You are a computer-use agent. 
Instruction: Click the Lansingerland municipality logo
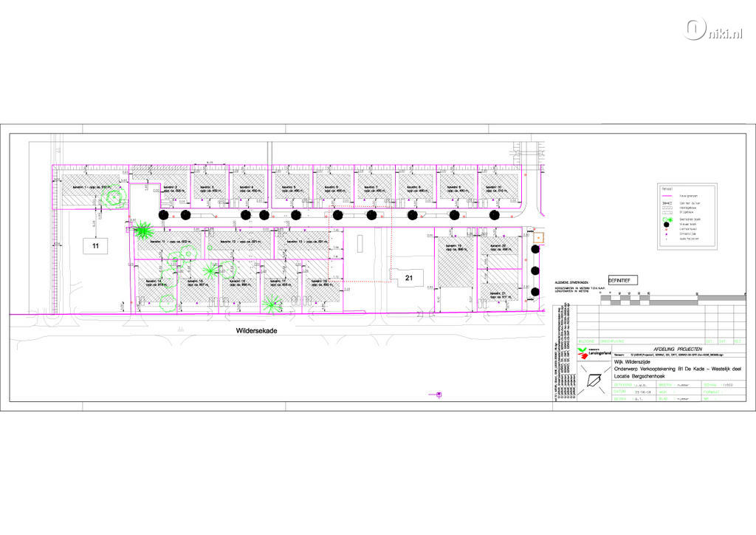coord(594,352)
